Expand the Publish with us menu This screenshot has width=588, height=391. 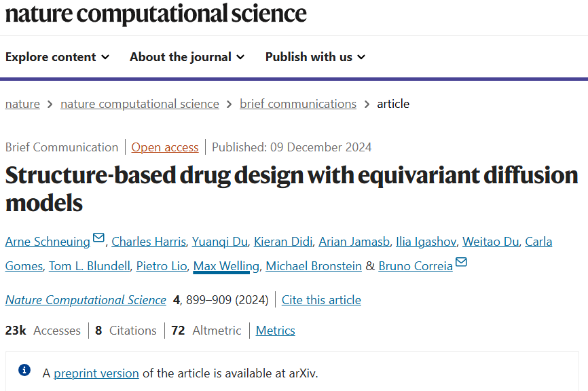tap(315, 57)
